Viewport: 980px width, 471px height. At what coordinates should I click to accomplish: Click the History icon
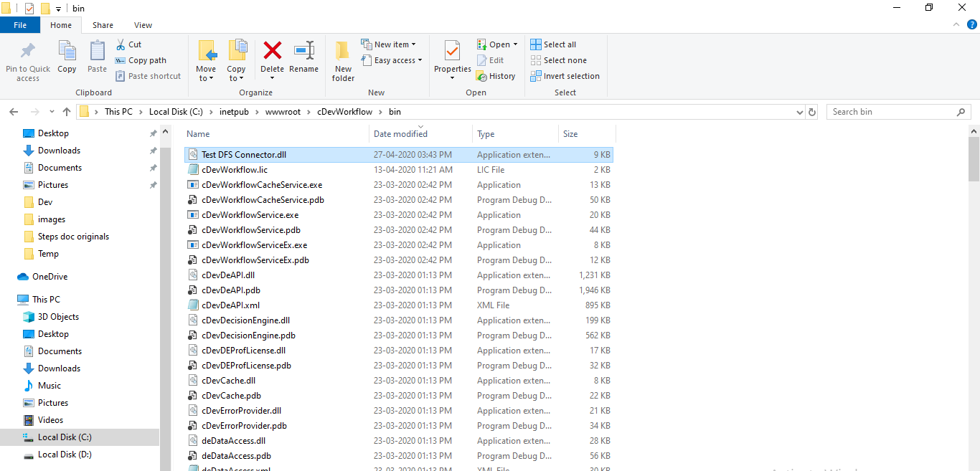coord(496,76)
